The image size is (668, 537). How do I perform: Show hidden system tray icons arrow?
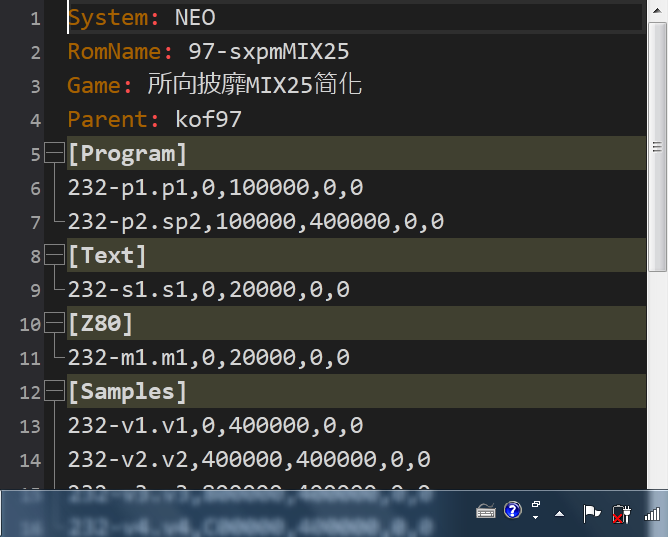[x=559, y=513]
